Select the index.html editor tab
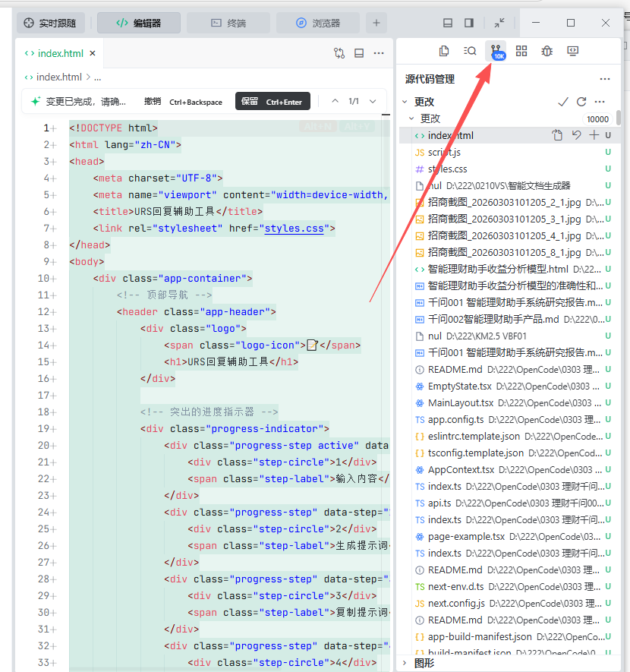630x672 pixels. (60, 53)
